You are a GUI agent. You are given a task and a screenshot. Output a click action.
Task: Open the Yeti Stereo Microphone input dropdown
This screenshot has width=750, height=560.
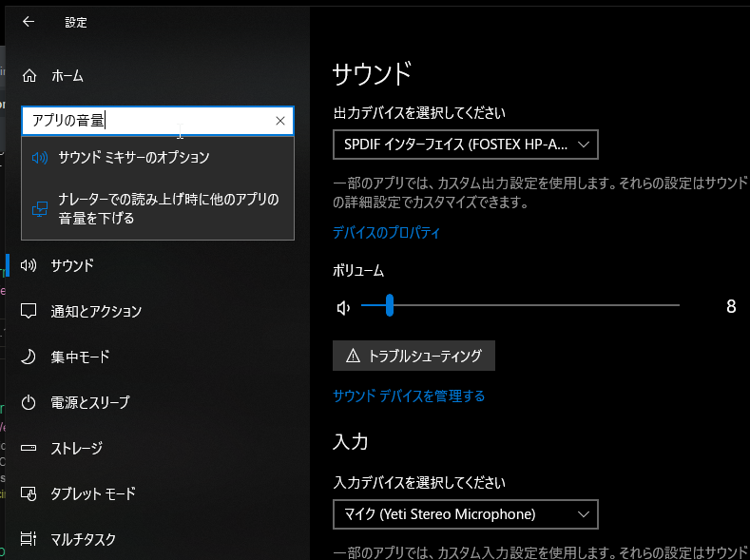[x=465, y=514]
